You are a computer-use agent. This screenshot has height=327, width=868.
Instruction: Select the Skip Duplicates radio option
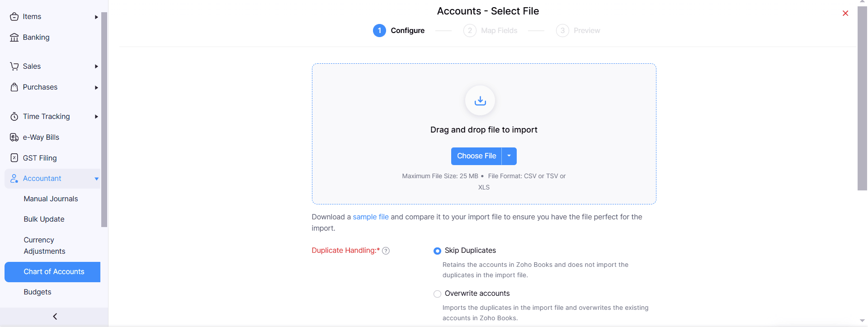coord(437,251)
